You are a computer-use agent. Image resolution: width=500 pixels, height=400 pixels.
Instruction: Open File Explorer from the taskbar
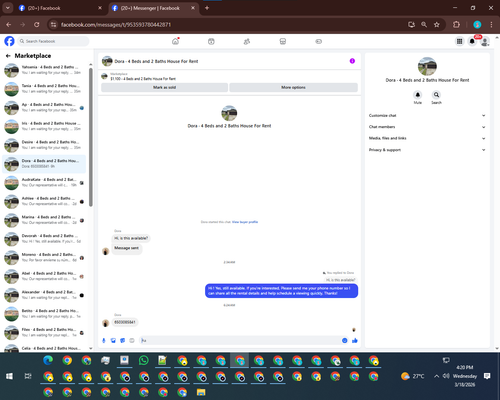click(201, 392)
